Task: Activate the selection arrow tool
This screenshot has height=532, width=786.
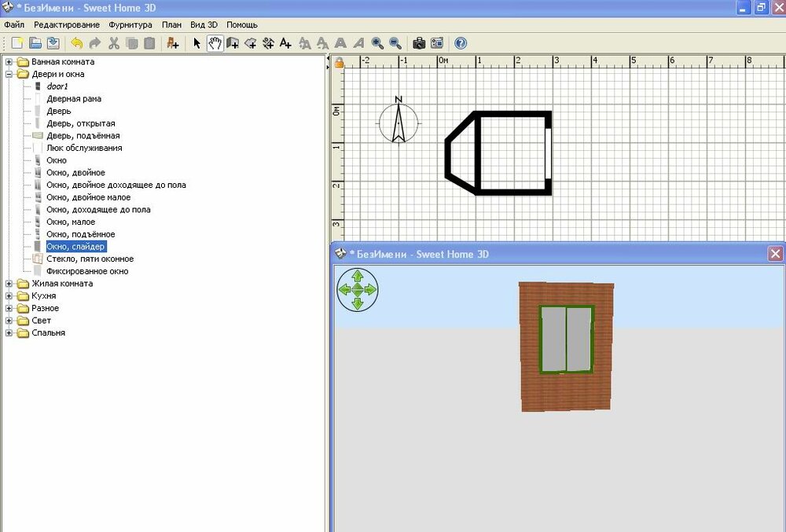Action: [x=198, y=43]
